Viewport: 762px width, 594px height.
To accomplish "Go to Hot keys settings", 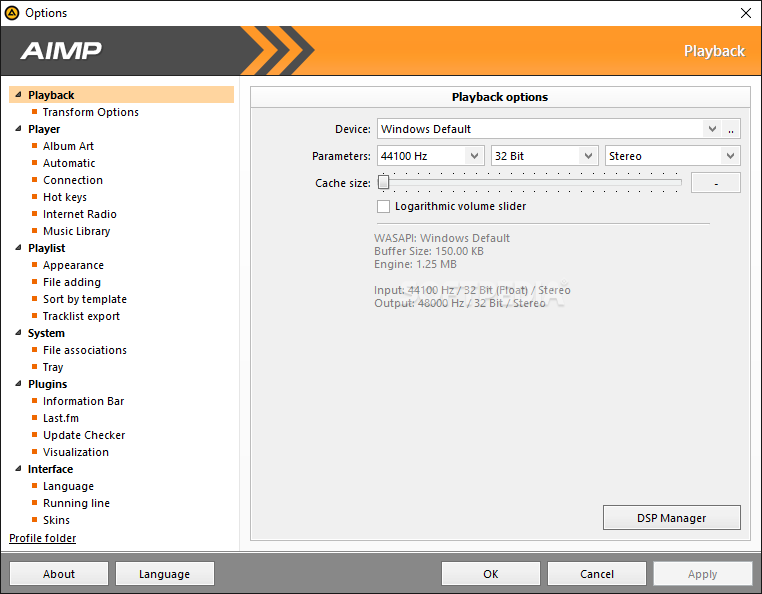I will coord(65,197).
